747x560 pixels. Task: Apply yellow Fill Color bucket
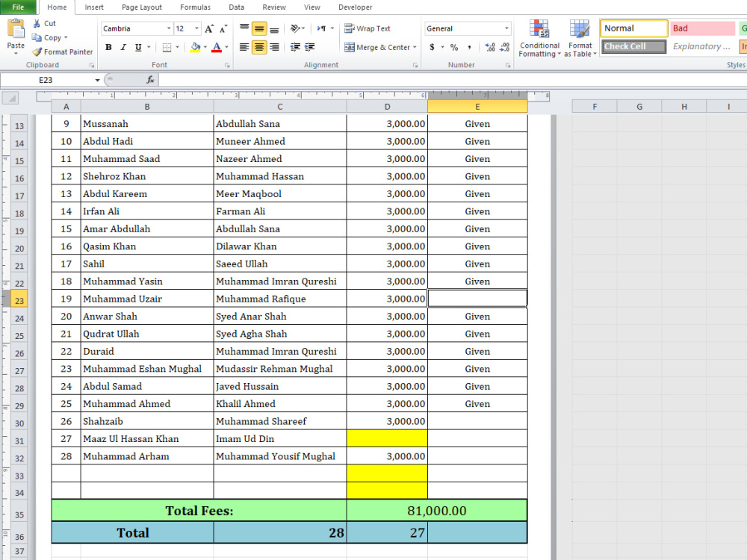click(x=195, y=47)
